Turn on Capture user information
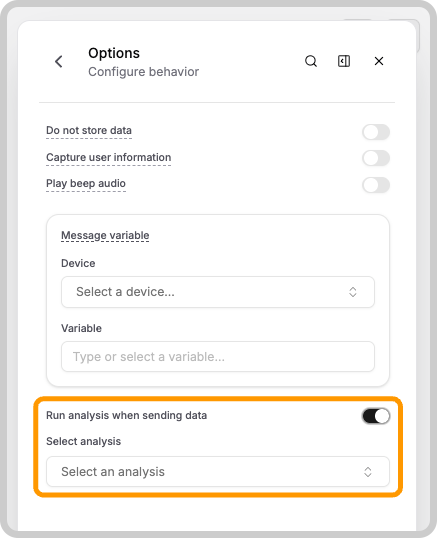Image resolution: width=437 pixels, height=538 pixels. tap(376, 158)
